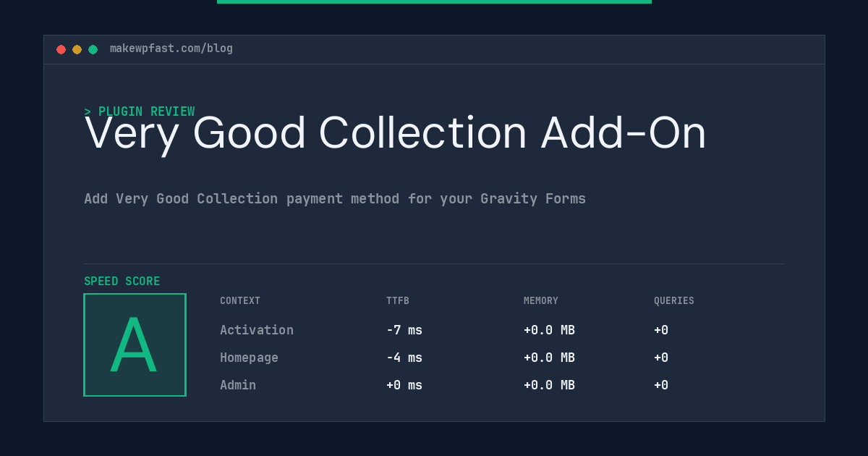Click the Activation memory +0.0 MB value
Image resolution: width=868 pixels, height=456 pixels.
[549, 330]
